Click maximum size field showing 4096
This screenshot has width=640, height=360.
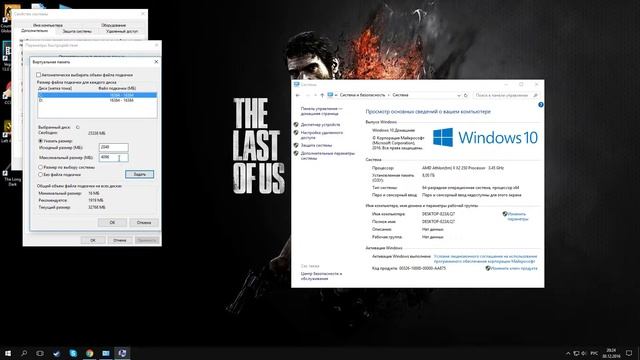[113, 157]
